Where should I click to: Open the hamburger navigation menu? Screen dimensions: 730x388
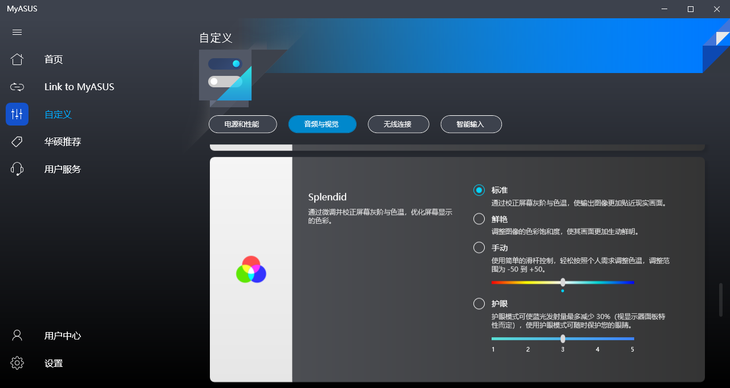[17, 32]
